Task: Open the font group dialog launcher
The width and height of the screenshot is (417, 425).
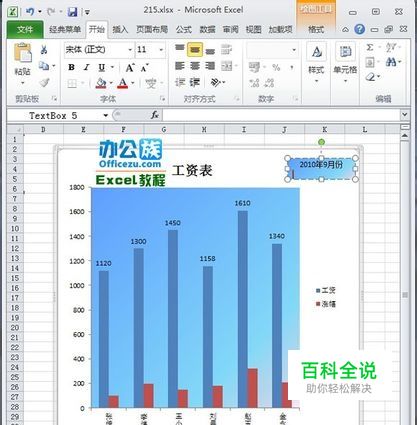Action: pos(163,99)
